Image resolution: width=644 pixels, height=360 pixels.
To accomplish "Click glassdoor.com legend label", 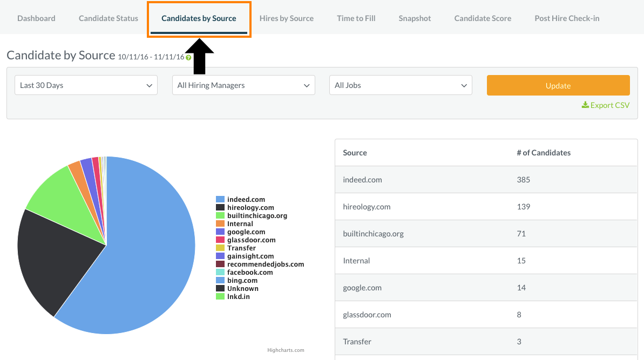I will point(252,240).
